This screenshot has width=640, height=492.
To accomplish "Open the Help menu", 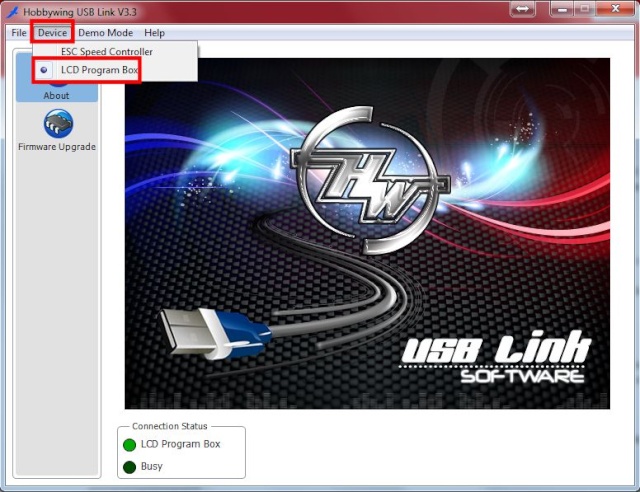I will pyautogui.click(x=154, y=33).
